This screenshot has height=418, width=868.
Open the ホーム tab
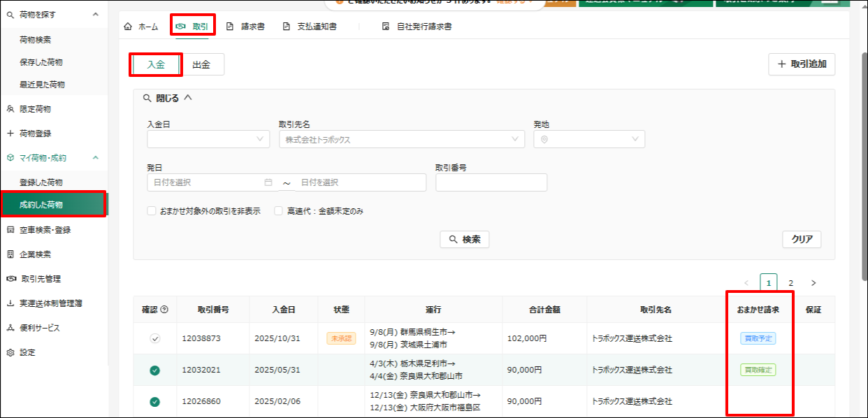pyautogui.click(x=140, y=27)
